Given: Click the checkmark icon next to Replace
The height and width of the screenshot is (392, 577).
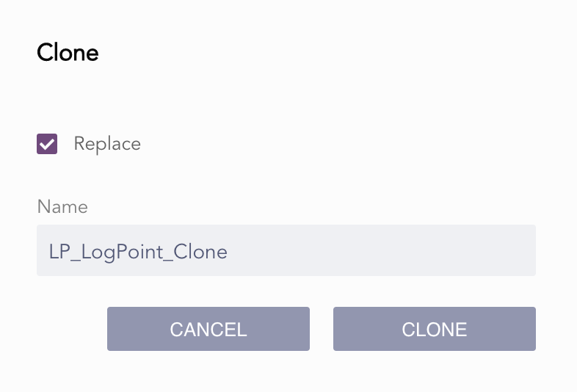Looking at the screenshot, I should click(x=47, y=144).
